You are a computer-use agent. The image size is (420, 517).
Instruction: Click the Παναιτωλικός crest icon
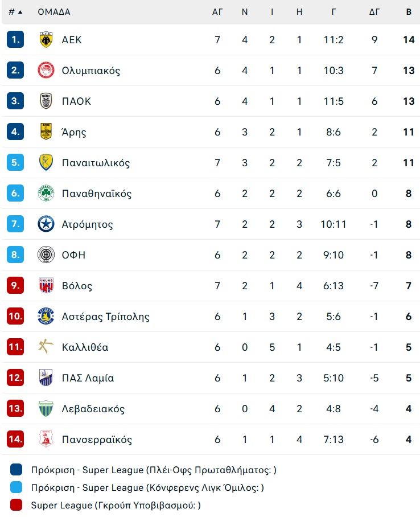[46, 162]
